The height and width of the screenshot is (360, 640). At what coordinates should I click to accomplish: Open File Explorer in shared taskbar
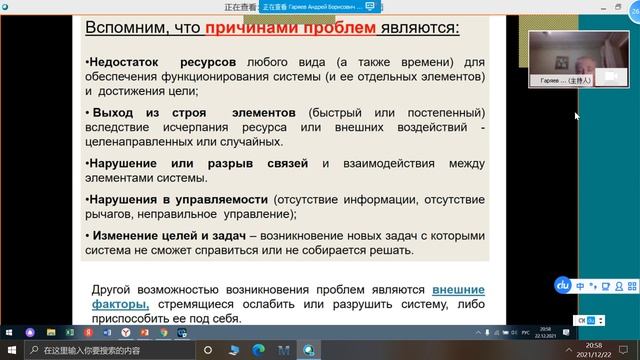(51, 333)
